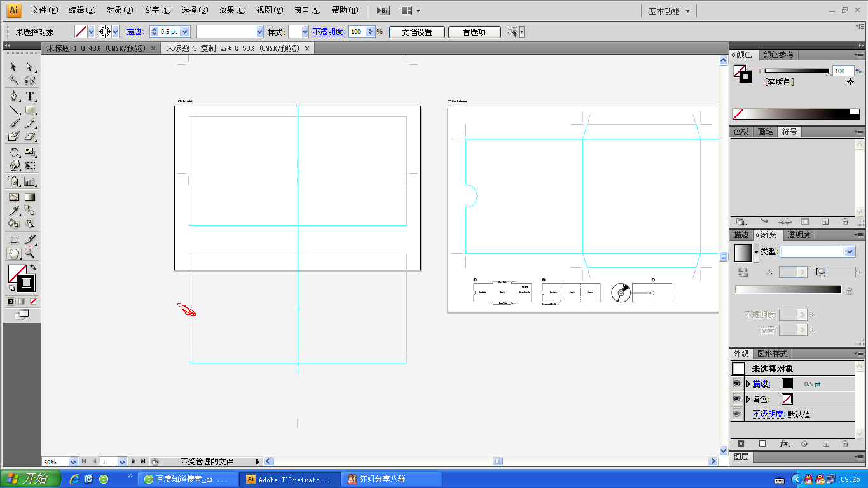Click the 首选项 button
The width and height of the screenshot is (868, 488).
click(x=474, y=32)
